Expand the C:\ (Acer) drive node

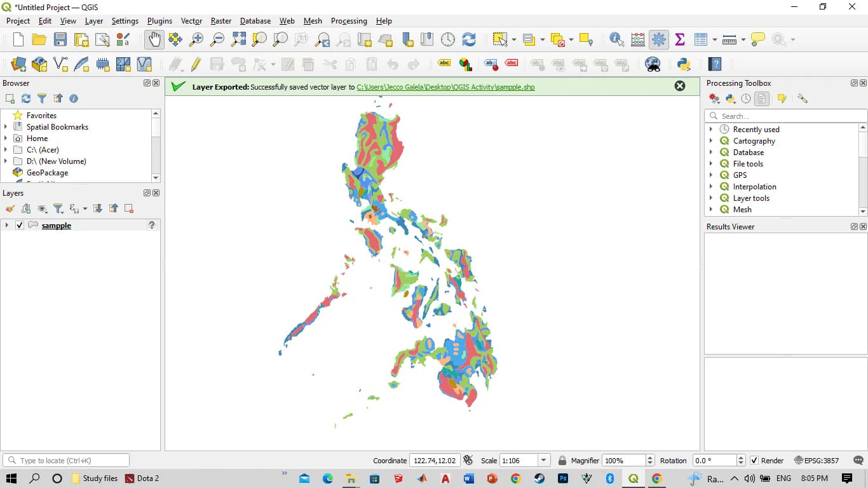click(x=6, y=150)
